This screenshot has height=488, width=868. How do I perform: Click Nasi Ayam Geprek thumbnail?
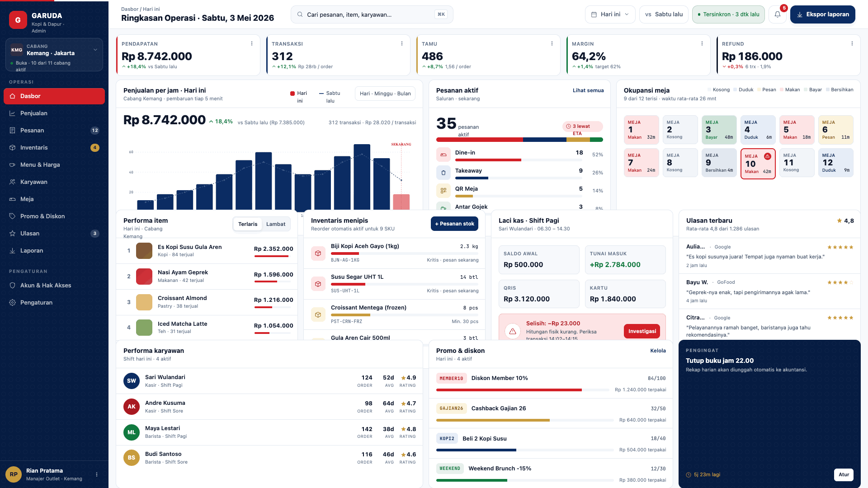[144, 277]
